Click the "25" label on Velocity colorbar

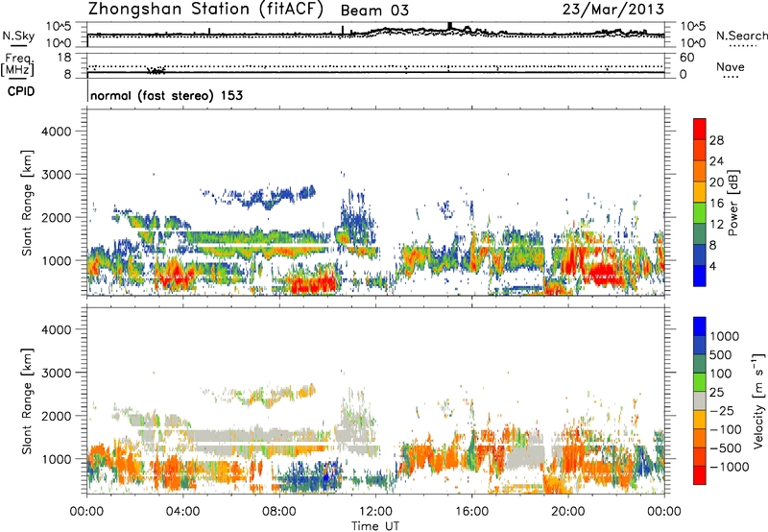click(x=716, y=393)
